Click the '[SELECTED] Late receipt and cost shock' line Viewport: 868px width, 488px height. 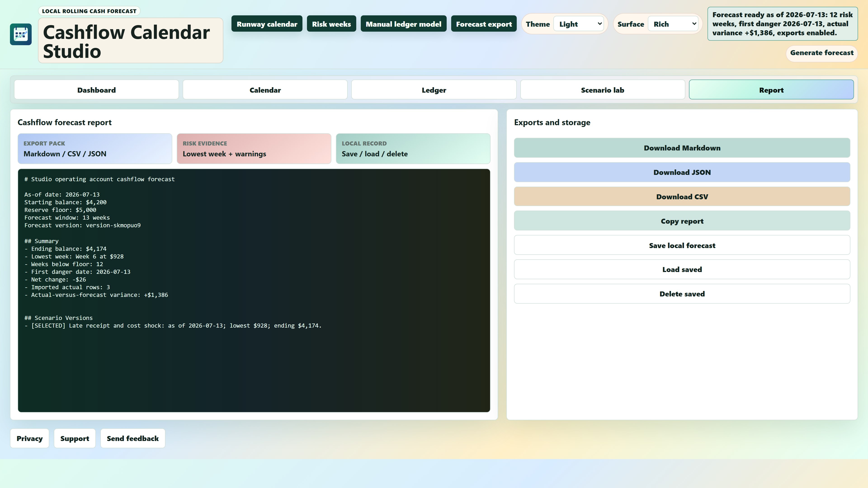click(173, 325)
